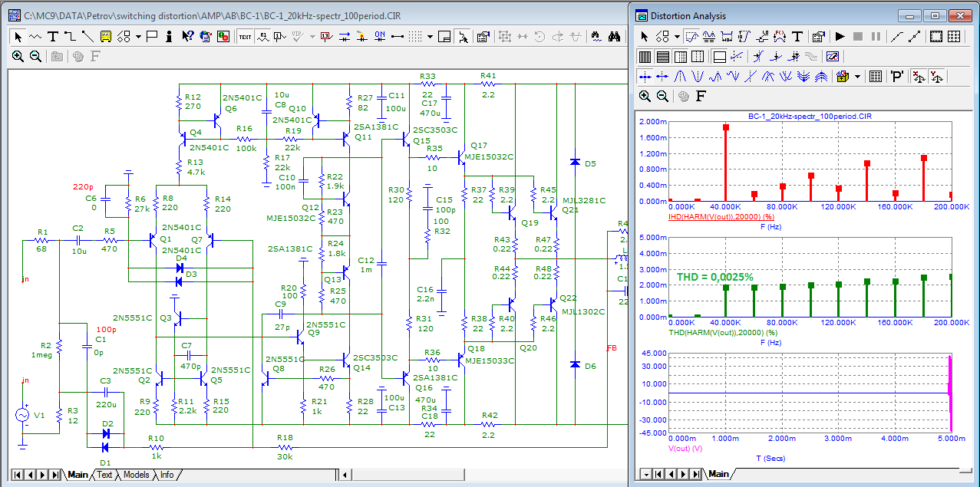Toggle the dotted grid display in schematic toolbar

[415, 36]
